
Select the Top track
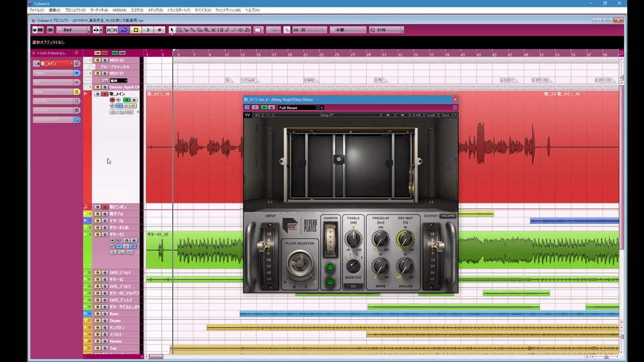pyautogui.click(x=113, y=349)
